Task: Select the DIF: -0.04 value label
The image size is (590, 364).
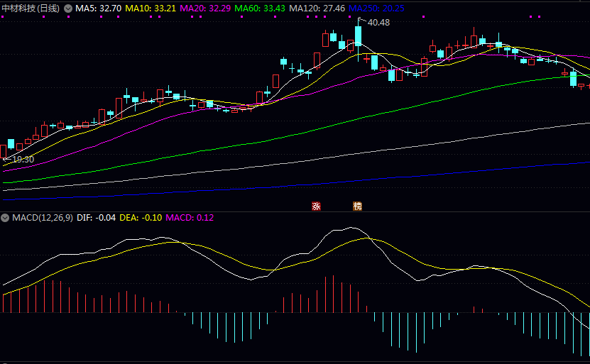Action: tap(94, 216)
